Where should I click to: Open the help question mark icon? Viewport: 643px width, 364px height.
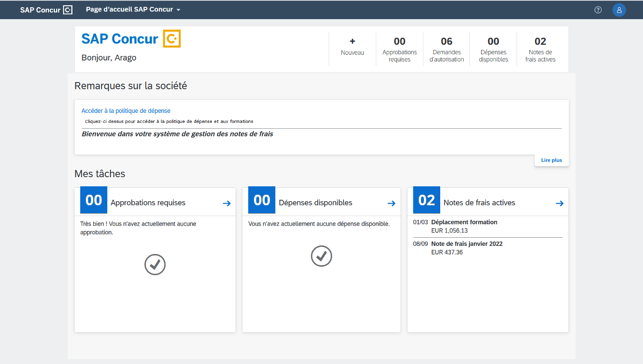click(598, 10)
